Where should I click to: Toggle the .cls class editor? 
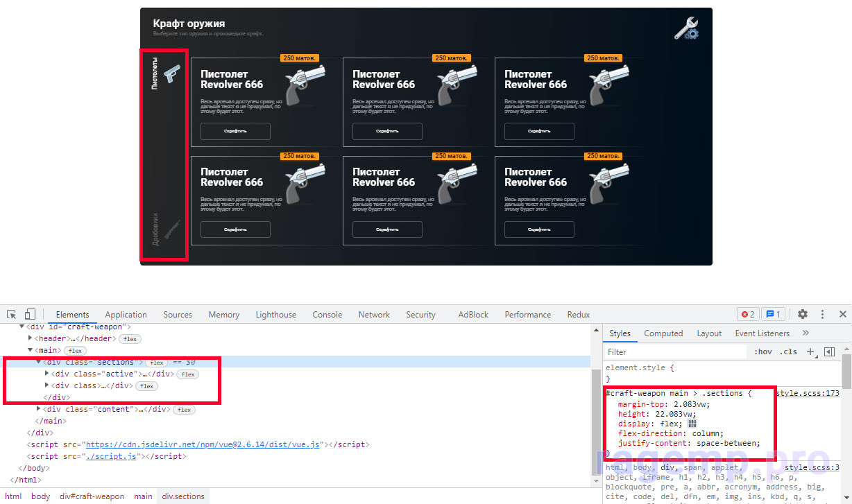(788, 351)
